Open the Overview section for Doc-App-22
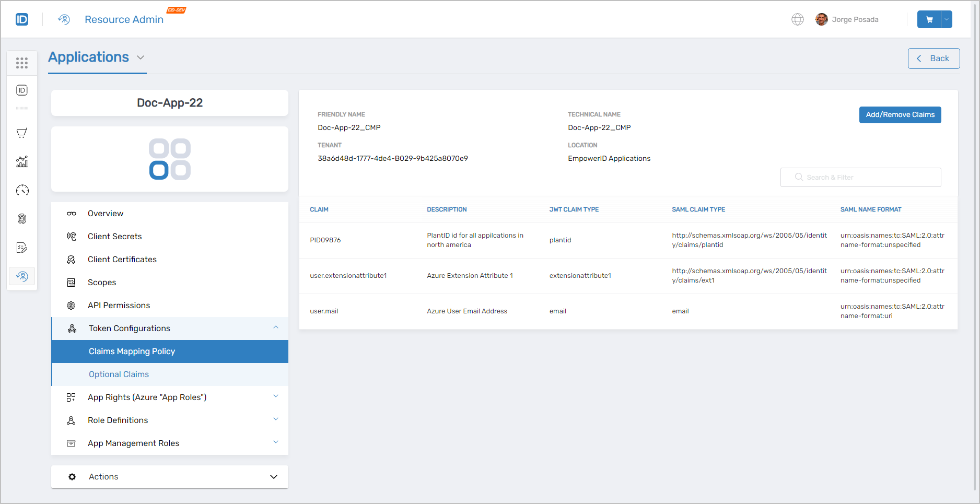Screen dimensions: 980x504 click(106, 213)
